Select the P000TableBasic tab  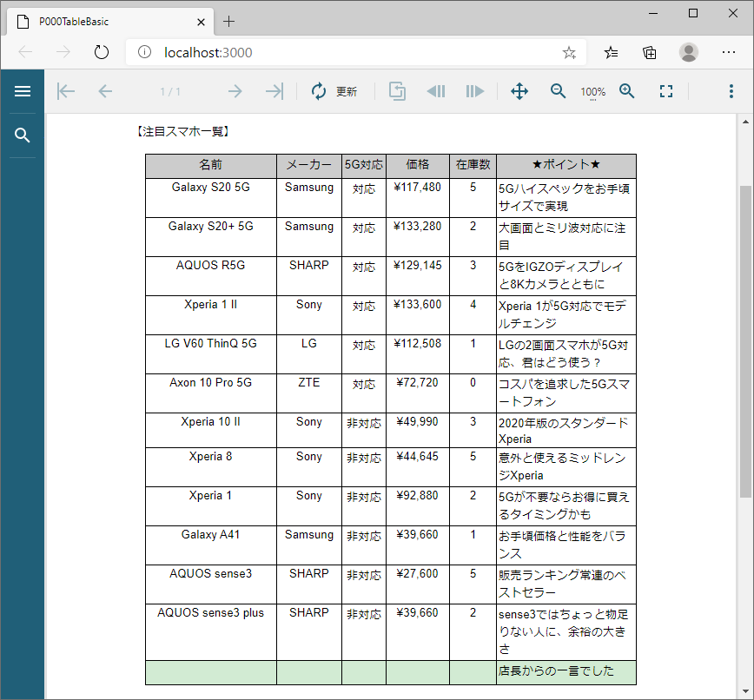click(109, 22)
